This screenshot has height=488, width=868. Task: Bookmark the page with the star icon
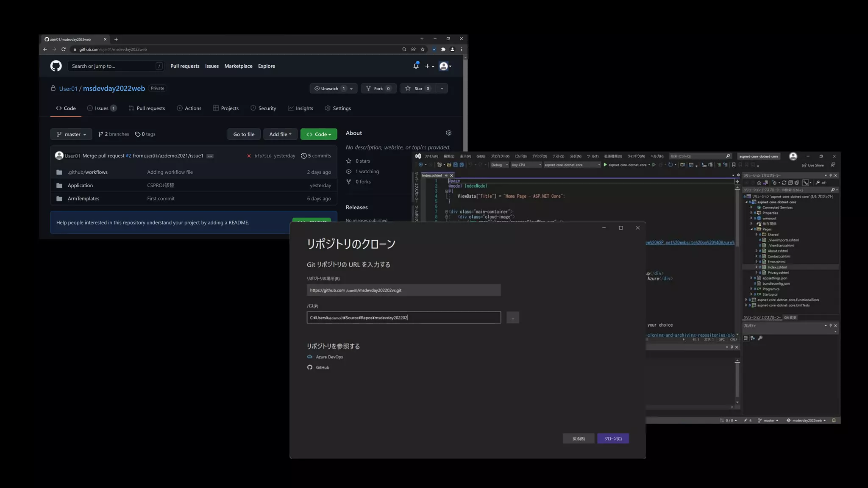click(423, 50)
